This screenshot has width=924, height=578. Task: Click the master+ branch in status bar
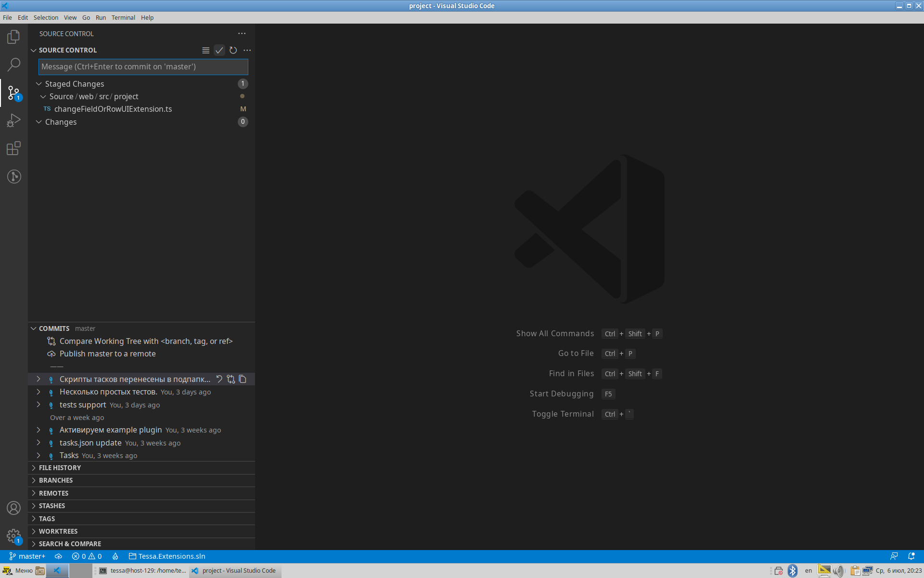27,556
